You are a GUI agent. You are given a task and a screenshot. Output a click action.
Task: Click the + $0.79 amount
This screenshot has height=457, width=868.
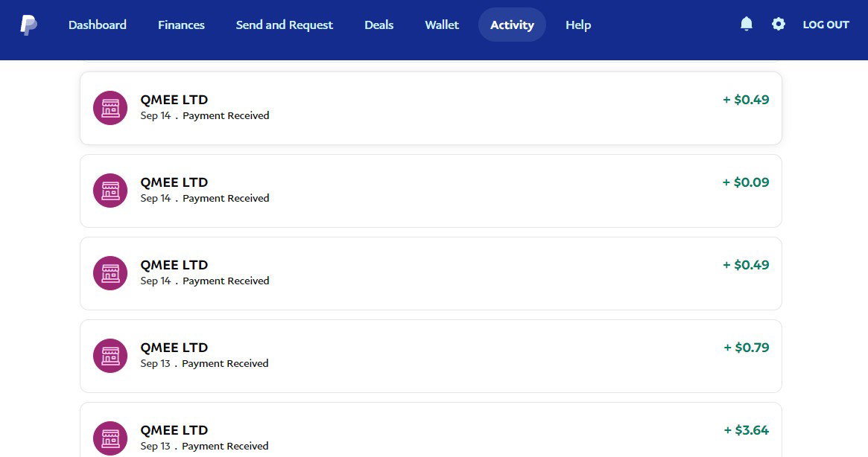[x=747, y=348]
